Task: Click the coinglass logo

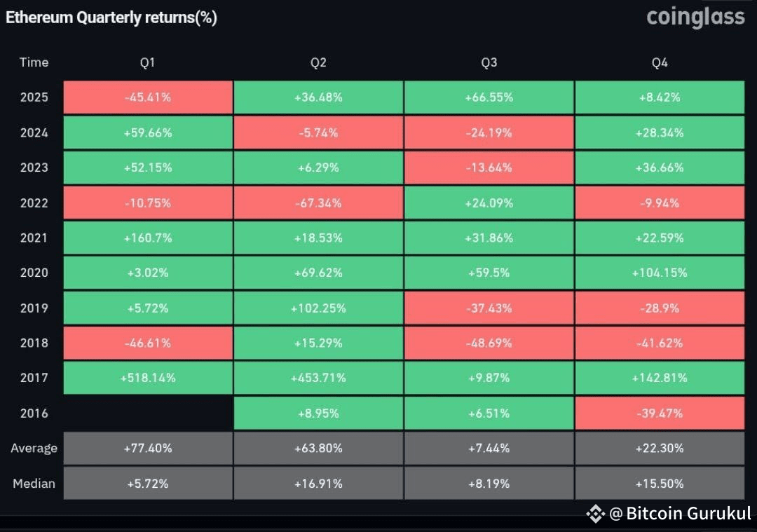Action: click(x=695, y=17)
